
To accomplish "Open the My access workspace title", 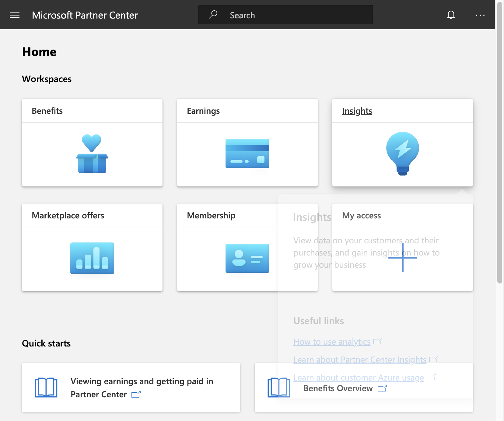I will click(362, 215).
